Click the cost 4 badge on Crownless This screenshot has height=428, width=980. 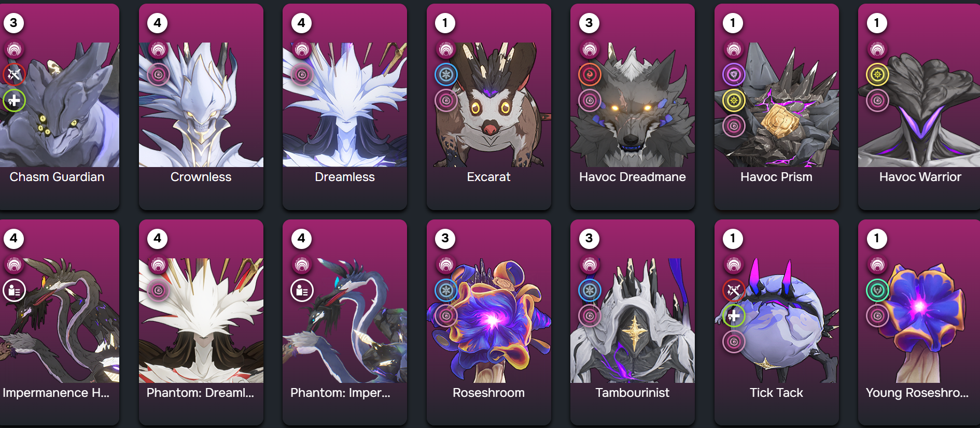click(x=158, y=23)
